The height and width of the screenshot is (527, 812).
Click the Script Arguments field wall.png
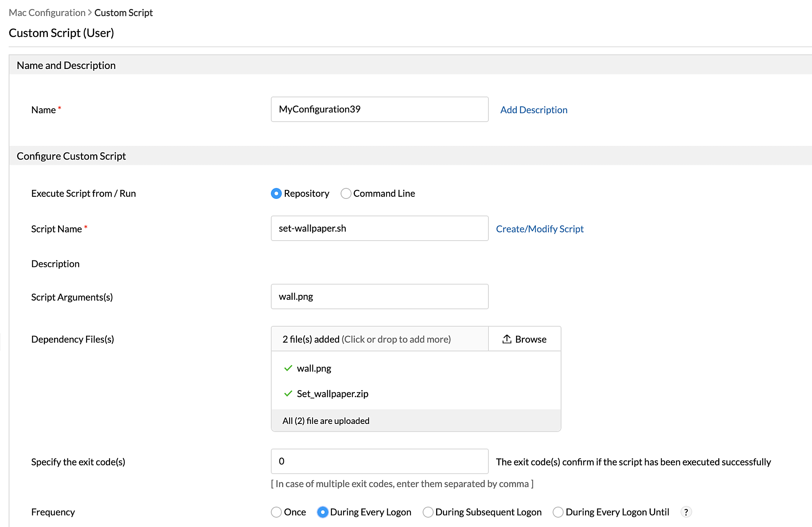(x=380, y=297)
